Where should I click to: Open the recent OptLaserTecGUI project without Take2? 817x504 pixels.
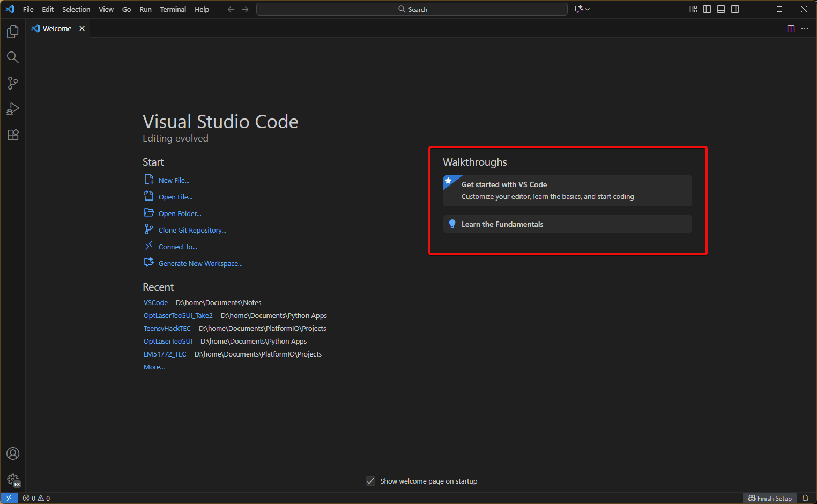pyautogui.click(x=168, y=342)
